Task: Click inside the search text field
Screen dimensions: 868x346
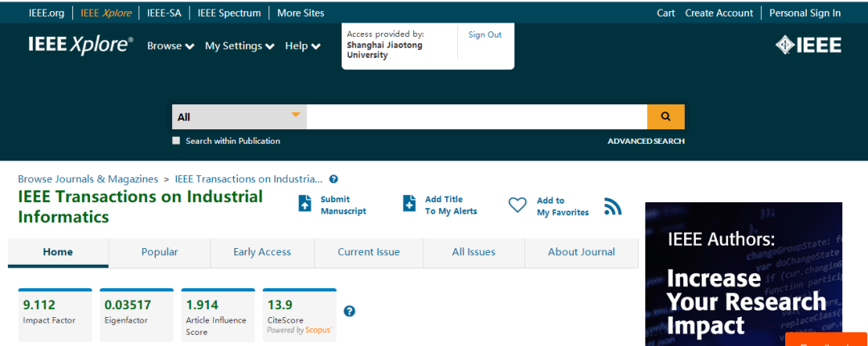Action: pyautogui.click(x=476, y=116)
